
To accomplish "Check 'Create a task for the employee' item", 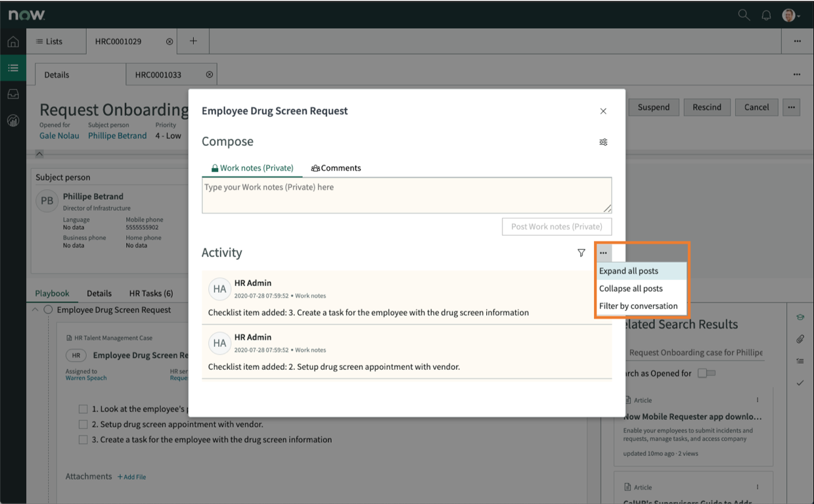I will (x=83, y=440).
